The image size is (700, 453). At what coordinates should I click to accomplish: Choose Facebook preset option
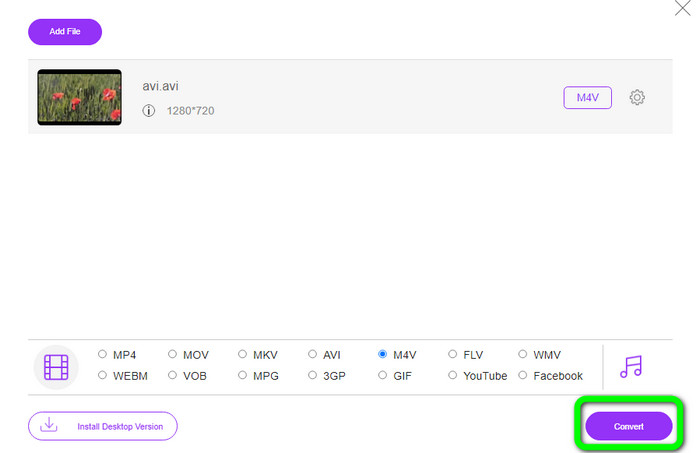(523, 376)
